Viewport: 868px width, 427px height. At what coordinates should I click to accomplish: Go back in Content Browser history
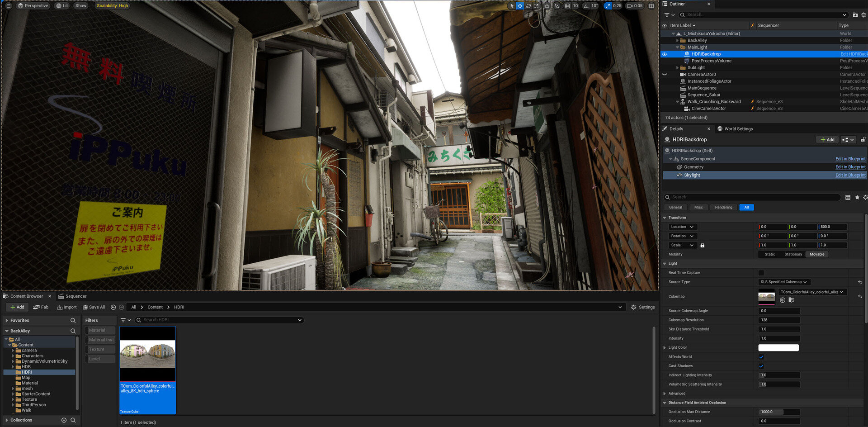point(113,307)
